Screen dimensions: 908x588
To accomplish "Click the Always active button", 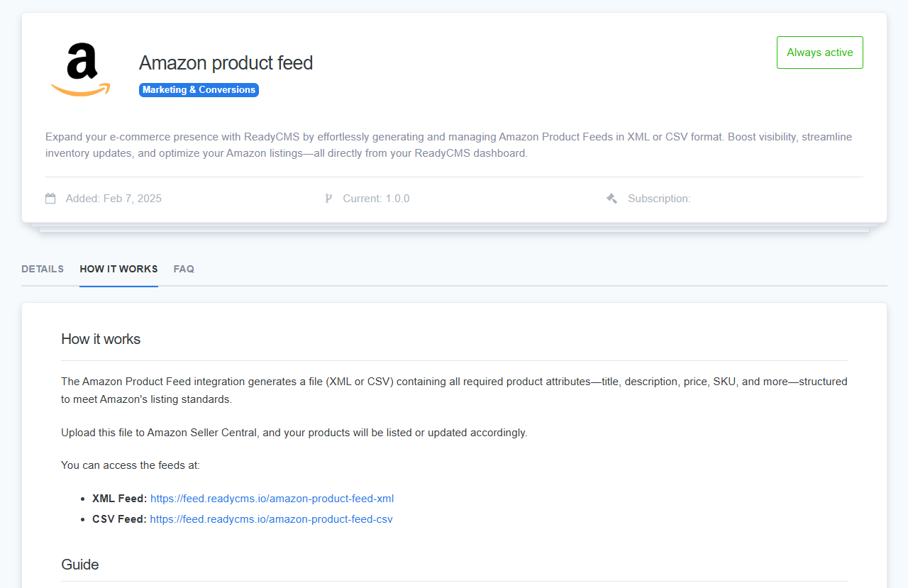I will click(x=820, y=52).
